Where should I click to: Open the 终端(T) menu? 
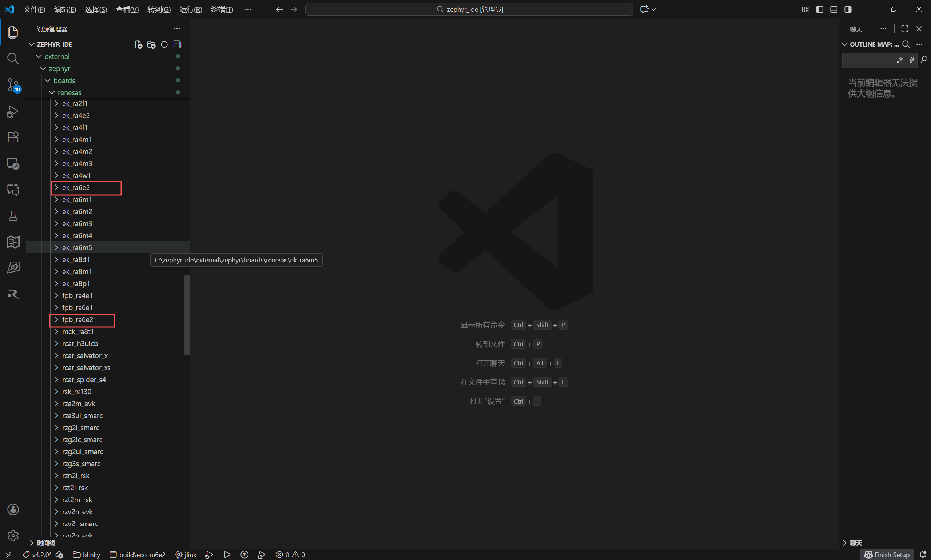(x=222, y=9)
